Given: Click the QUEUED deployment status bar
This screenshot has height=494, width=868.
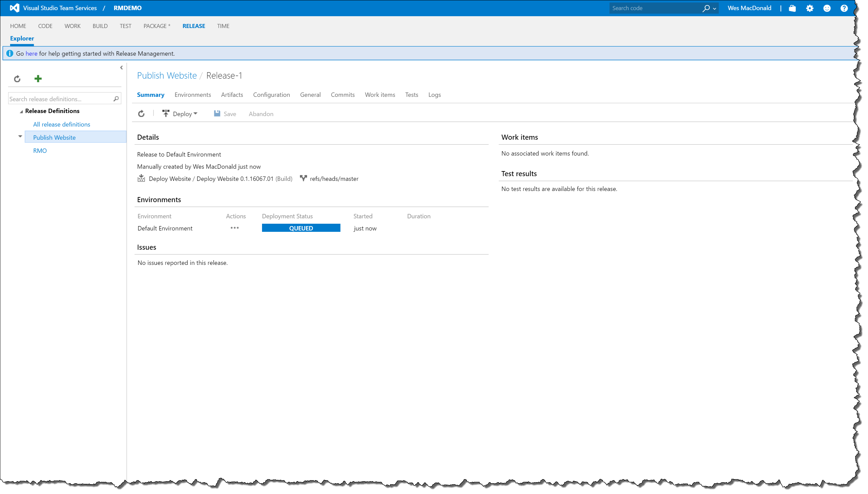Looking at the screenshot, I should pos(301,228).
